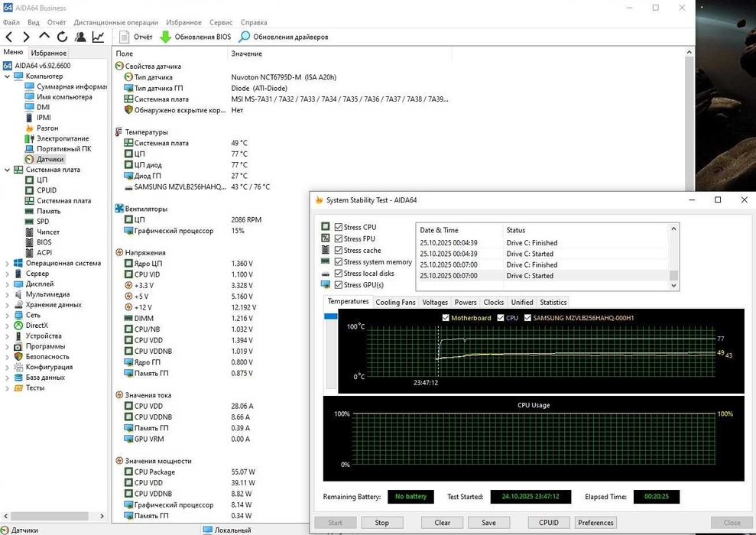The height and width of the screenshot is (535, 756).
Task: Toggle Stress GPU(s) checkbox
Action: tap(339, 285)
